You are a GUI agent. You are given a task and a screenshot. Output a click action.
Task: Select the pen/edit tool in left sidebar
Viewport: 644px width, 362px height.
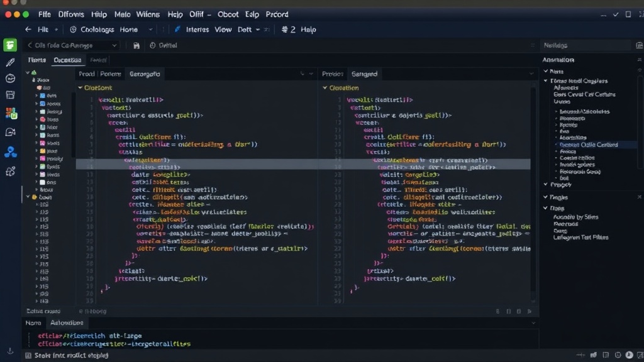point(10,62)
